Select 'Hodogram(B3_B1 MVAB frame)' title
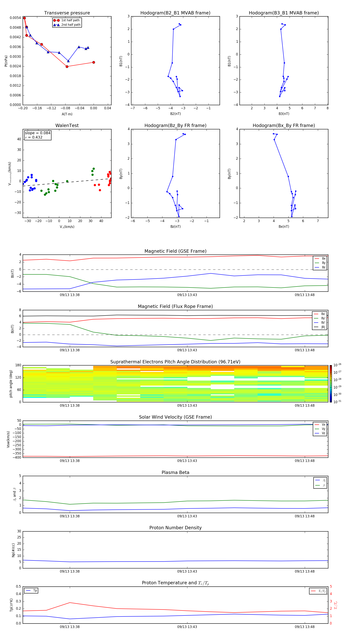The height and width of the screenshot is (644, 351). pos(284,13)
